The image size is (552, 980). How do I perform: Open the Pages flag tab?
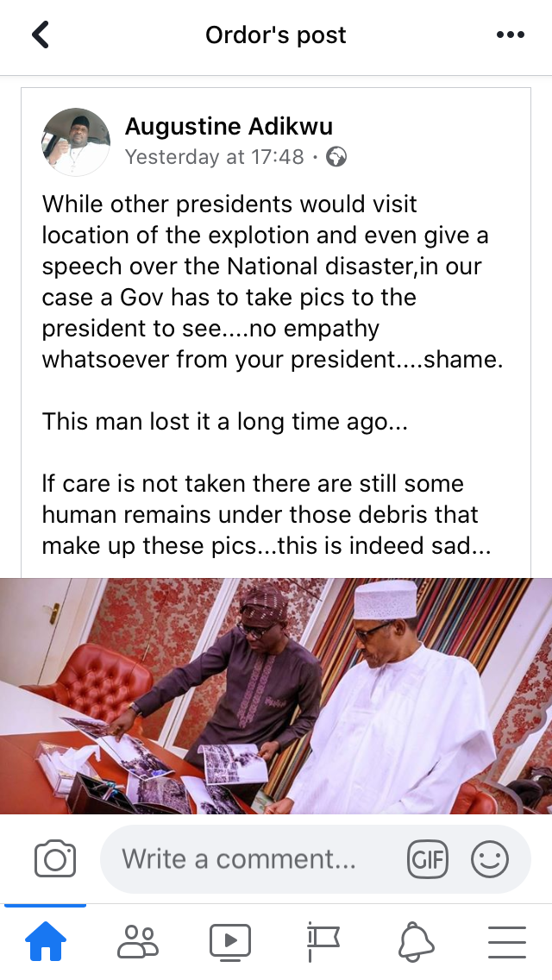[323, 942]
